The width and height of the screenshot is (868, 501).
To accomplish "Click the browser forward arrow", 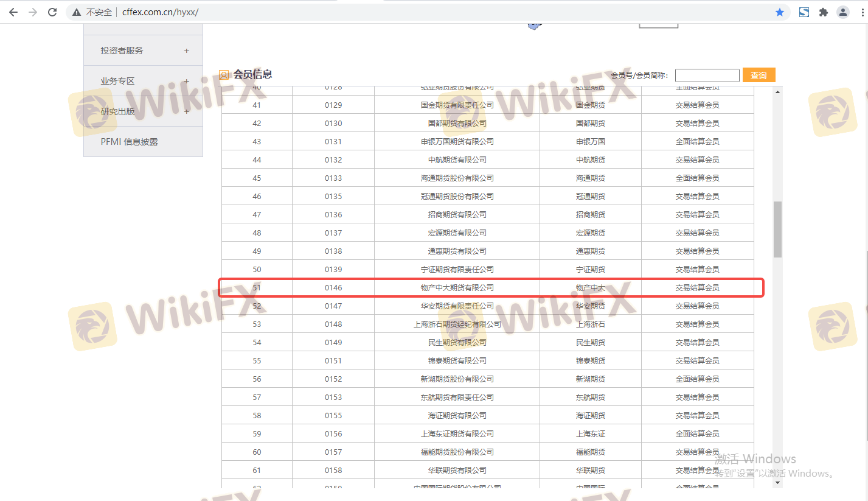I will coord(33,12).
